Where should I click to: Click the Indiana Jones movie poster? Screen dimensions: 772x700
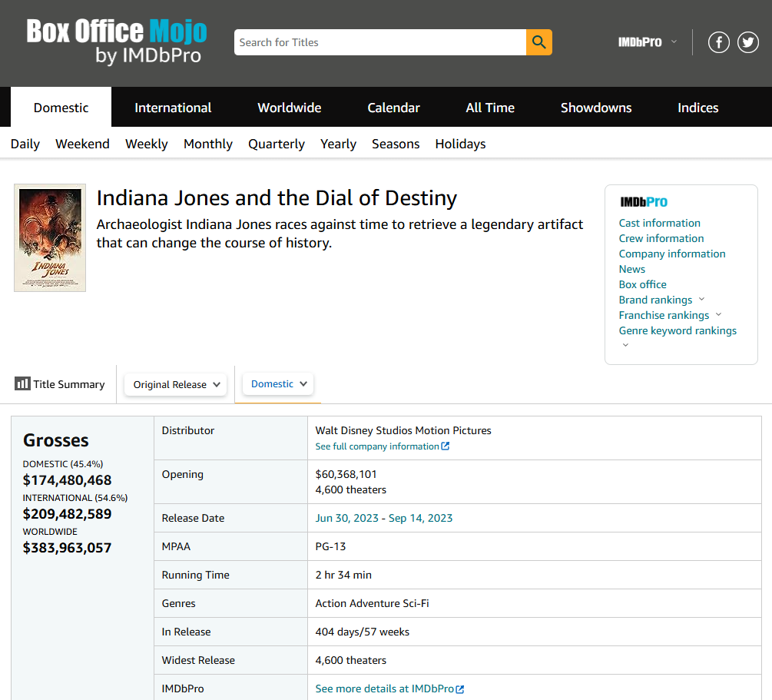coord(50,238)
